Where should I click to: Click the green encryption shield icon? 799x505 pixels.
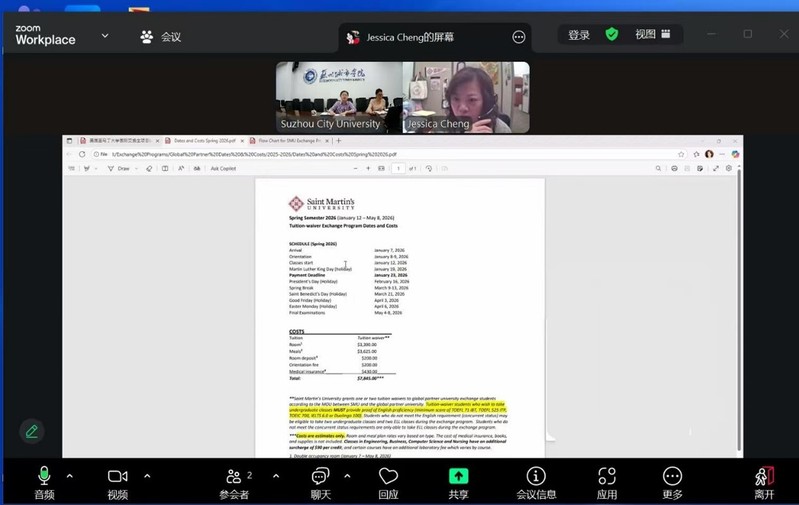click(612, 35)
